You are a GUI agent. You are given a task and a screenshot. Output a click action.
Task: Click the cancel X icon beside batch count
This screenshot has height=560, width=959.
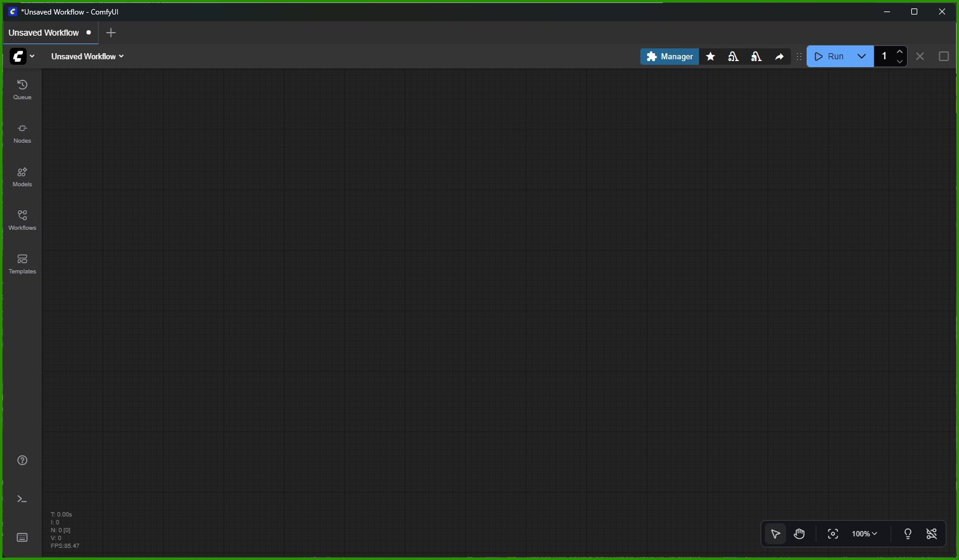[920, 56]
